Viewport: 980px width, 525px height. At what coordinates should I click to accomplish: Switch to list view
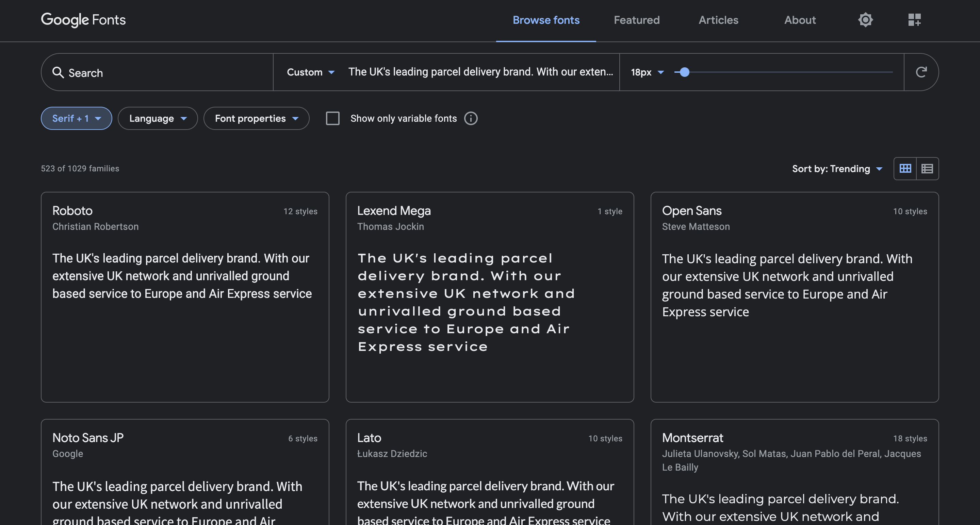tap(927, 168)
